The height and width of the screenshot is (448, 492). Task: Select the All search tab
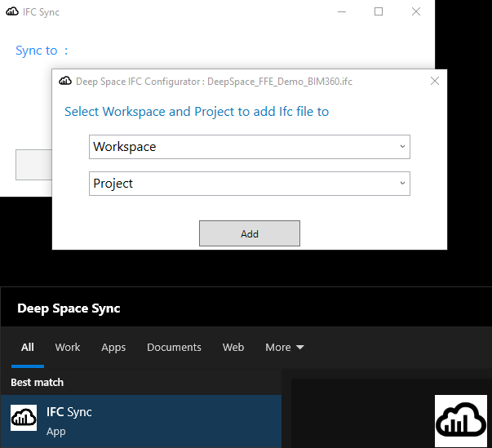tap(28, 348)
